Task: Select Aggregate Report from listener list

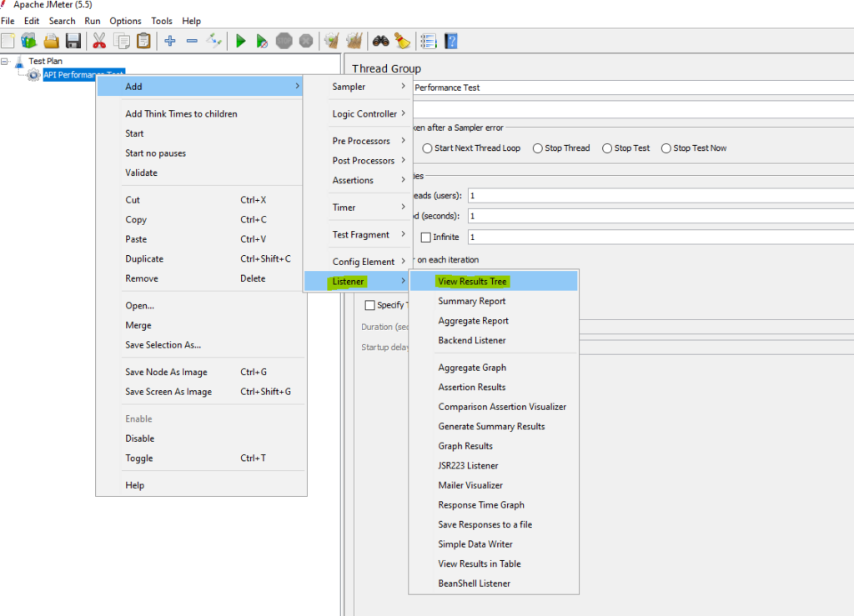Action: [473, 321]
